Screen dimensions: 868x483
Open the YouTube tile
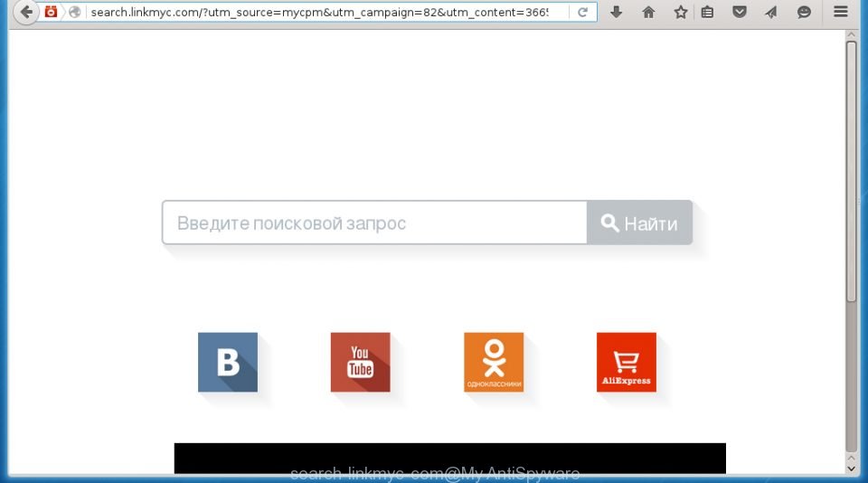361,362
